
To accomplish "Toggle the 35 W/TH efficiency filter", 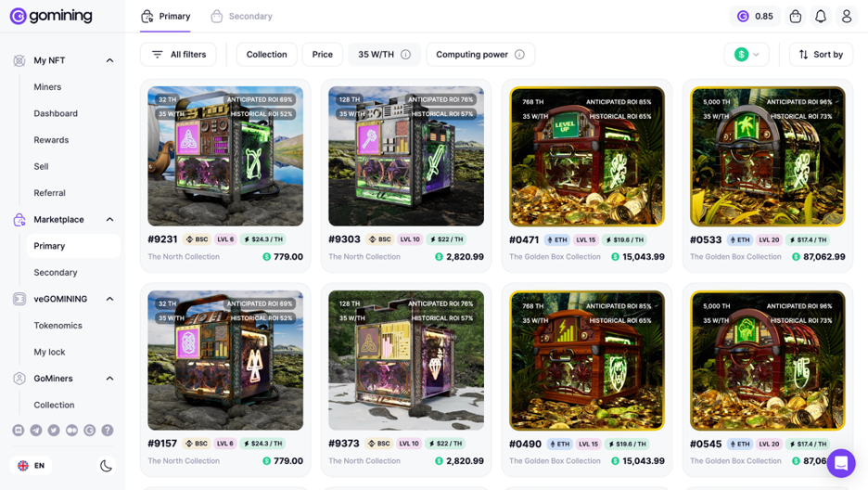I will click(384, 54).
